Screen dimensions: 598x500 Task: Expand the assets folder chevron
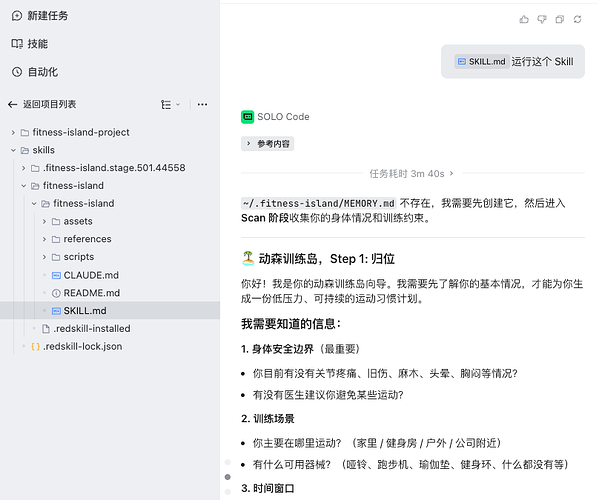point(44,221)
